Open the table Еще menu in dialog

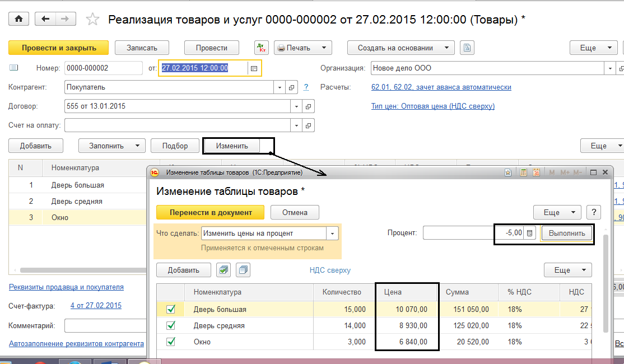click(568, 270)
